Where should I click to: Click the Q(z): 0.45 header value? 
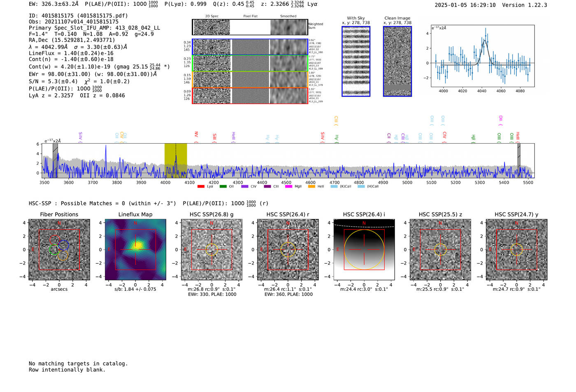(x=234, y=4)
